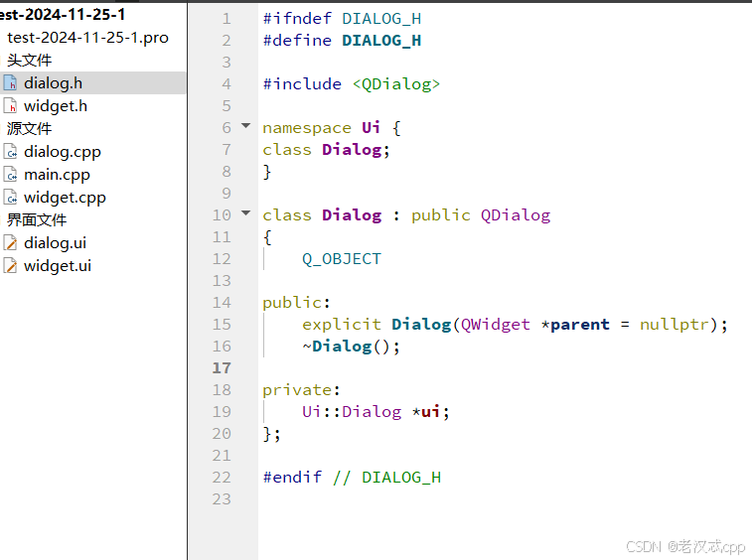Click the widget.cpp source file icon

(x=11, y=197)
